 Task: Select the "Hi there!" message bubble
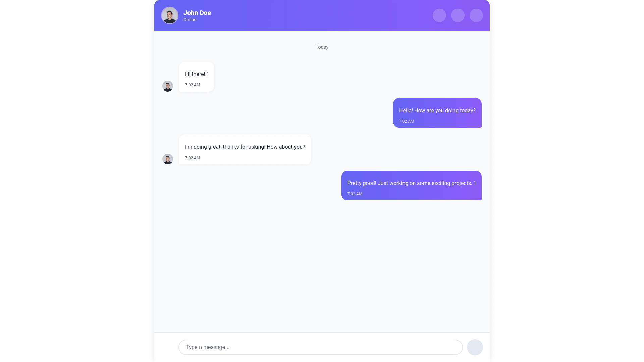tap(197, 76)
